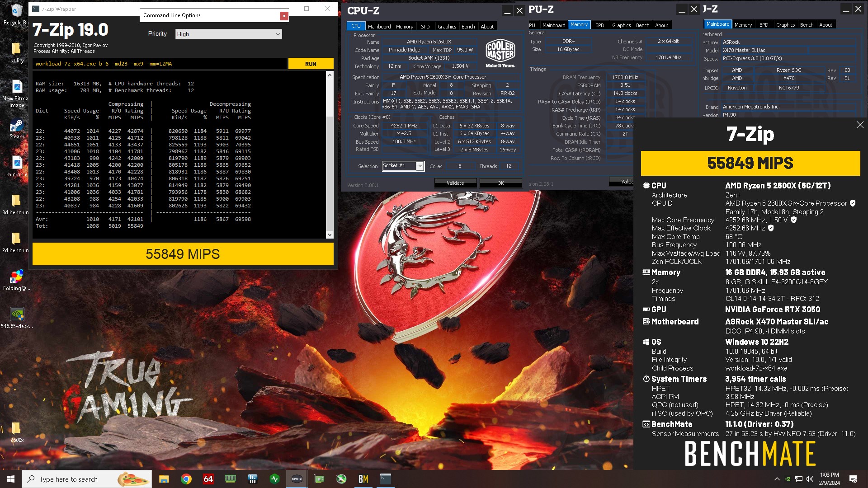The height and width of the screenshot is (488, 868).
Task: Open the NVIDIA 546.65 driver installer icon
Action: [x=17, y=318]
